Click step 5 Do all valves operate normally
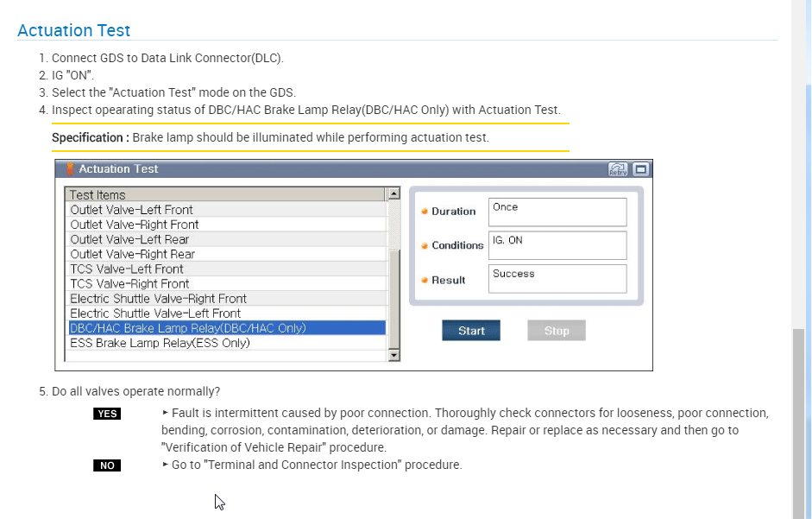The width and height of the screenshot is (812, 519). coord(135,391)
